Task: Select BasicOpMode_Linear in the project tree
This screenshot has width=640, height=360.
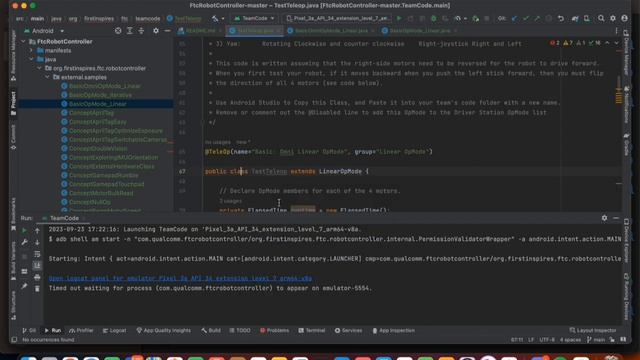Action: [x=98, y=104]
